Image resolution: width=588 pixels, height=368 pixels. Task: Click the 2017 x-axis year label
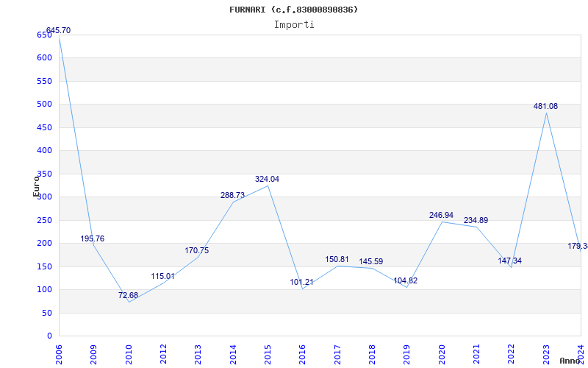pyautogui.click(x=337, y=354)
